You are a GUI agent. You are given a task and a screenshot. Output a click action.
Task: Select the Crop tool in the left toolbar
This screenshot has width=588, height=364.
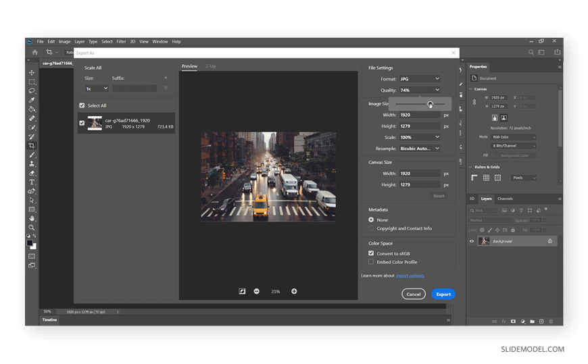(32, 145)
